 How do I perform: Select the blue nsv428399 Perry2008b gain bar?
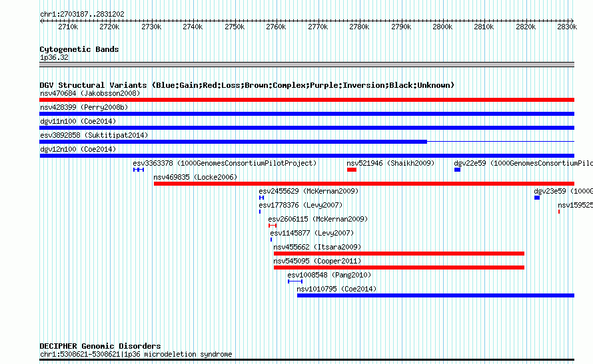tap(306, 114)
